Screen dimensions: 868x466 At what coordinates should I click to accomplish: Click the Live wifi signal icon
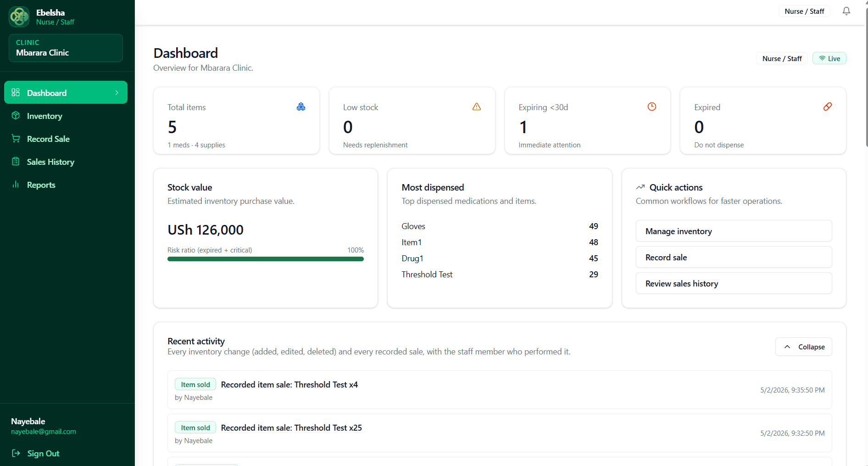pyautogui.click(x=823, y=58)
